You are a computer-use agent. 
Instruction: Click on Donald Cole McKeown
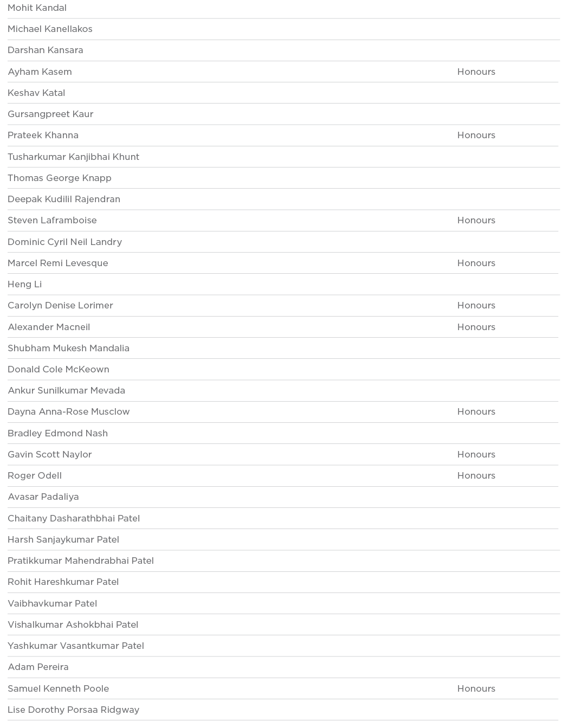pos(59,370)
